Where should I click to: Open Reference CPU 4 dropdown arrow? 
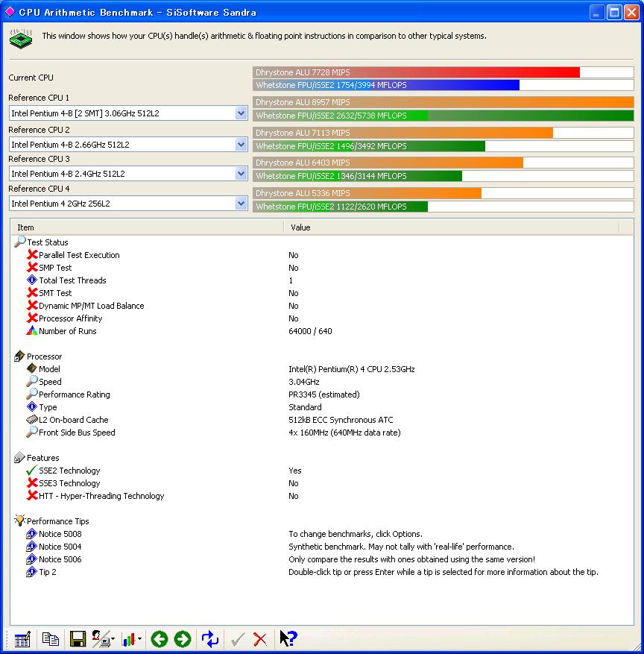click(241, 204)
